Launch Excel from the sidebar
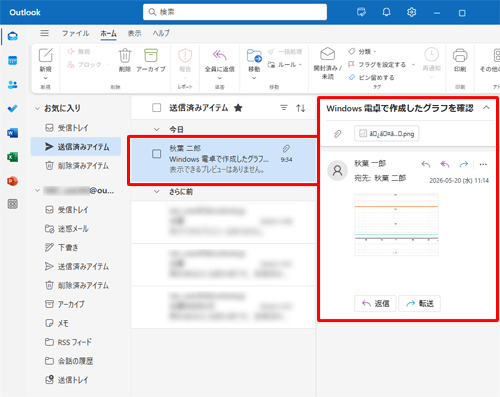The height and width of the screenshot is (397, 500). click(x=13, y=157)
